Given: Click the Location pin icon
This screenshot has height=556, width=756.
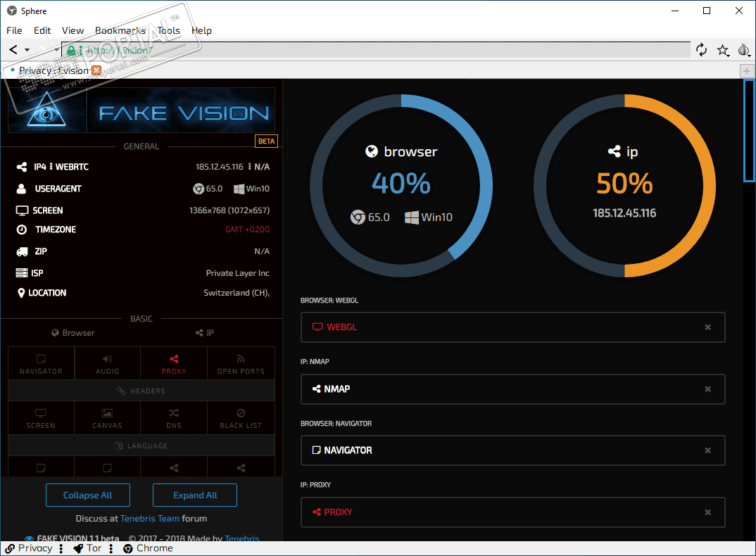Looking at the screenshot, I should [20, 293].
